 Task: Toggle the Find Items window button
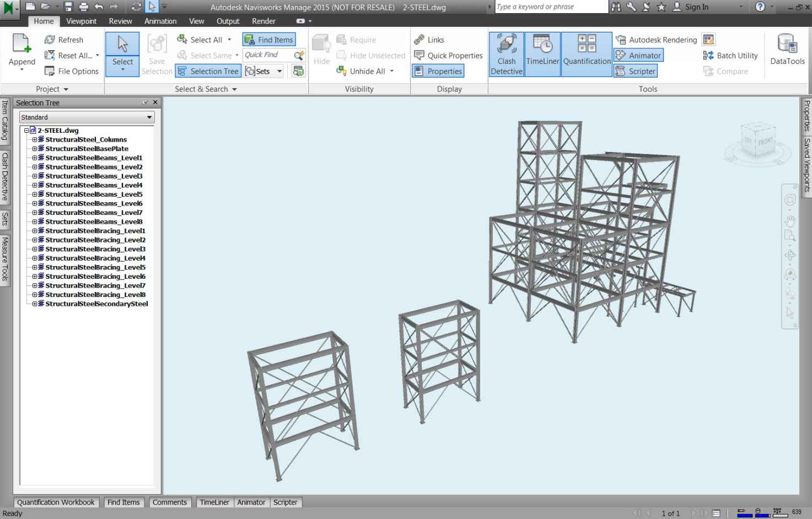[x=269, y=40]
